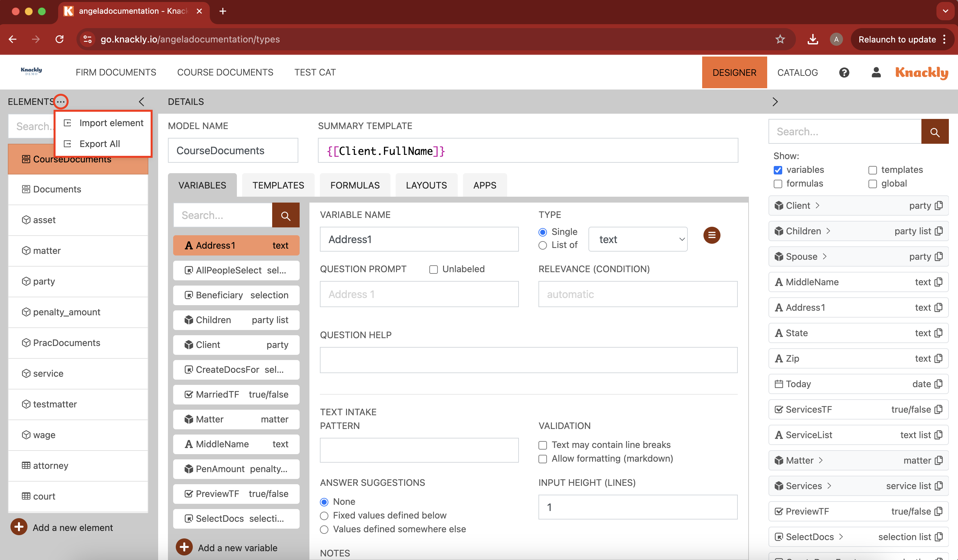Image resolution: width=958 pixels, height=560 pixels.
Task: Click the plus icon to add a new element
Action: (x=19, y=527)
